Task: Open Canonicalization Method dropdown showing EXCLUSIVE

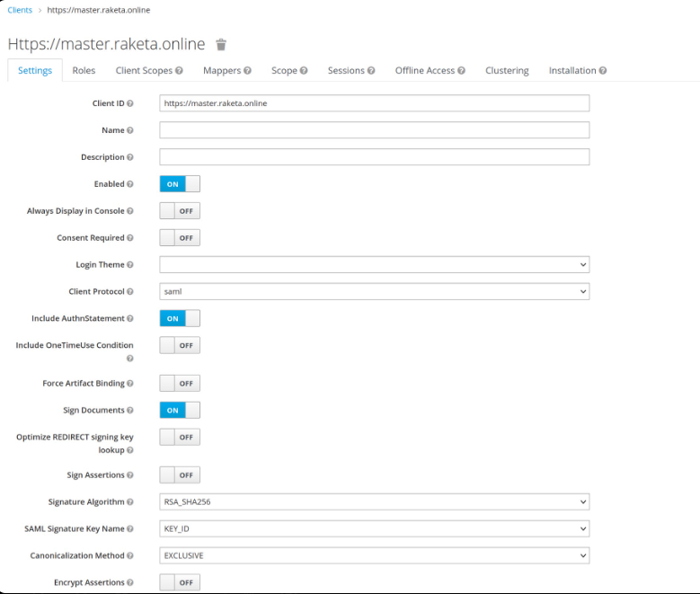Action: point(375,555)
